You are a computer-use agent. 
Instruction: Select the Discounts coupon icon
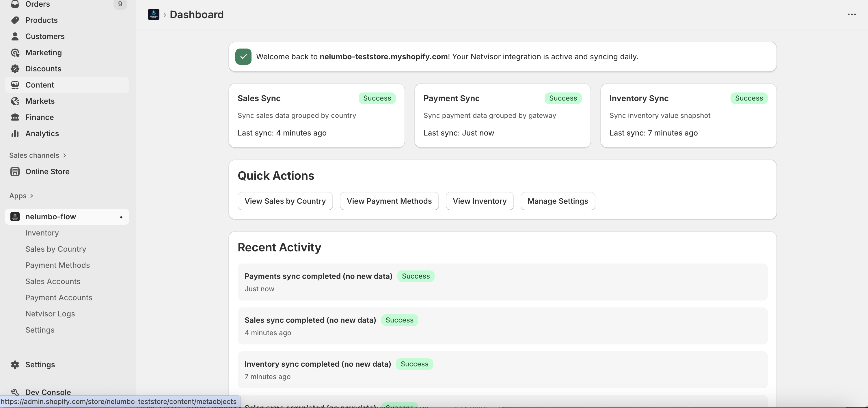click(x=16, y=68)
